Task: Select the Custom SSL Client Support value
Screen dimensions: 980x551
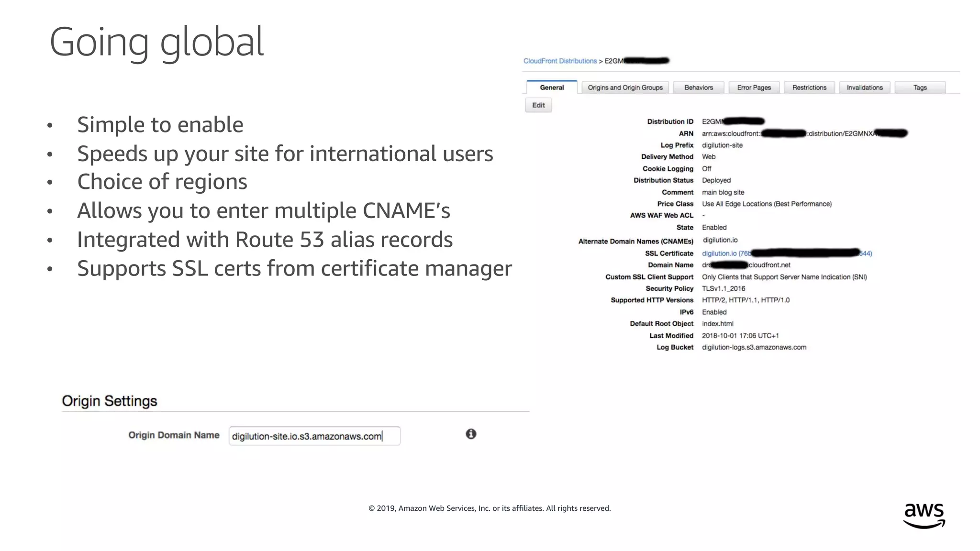Action: pos(784,277)
